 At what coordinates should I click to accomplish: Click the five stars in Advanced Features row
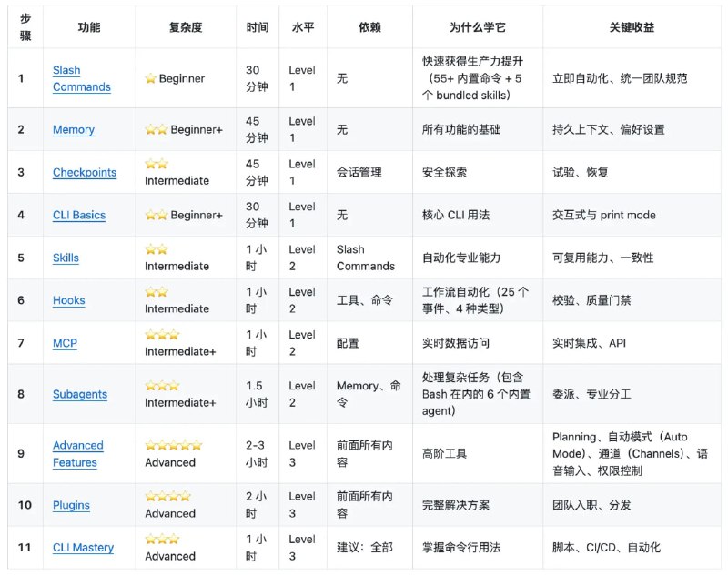pyautogui.click(x=174, y=445)
